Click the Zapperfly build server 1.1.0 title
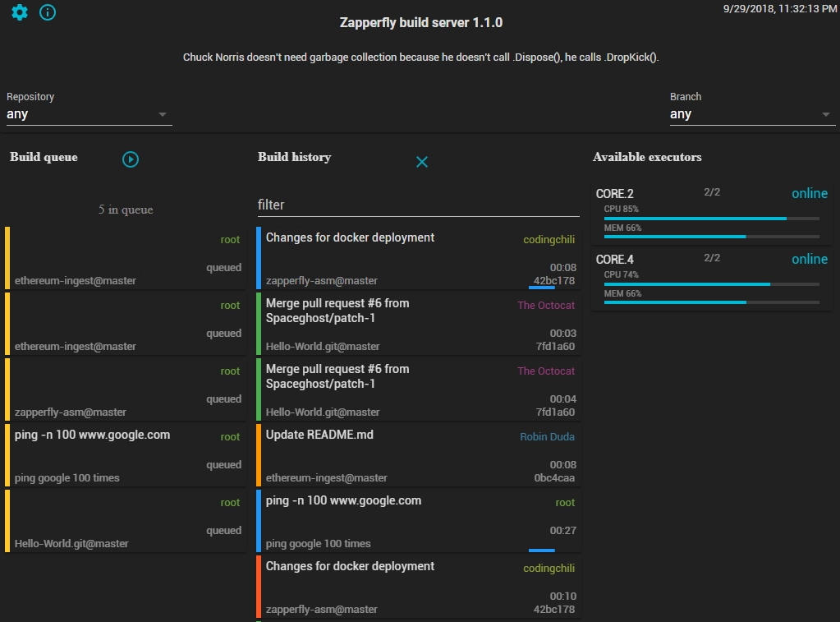Viewport: 840px width, 622px height. click(420, 23)
